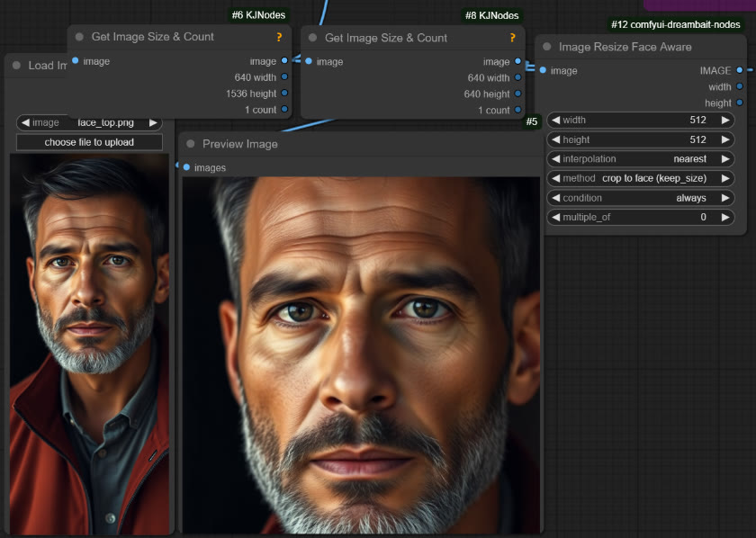Click image output socket of #8 node

pos(517,61)
